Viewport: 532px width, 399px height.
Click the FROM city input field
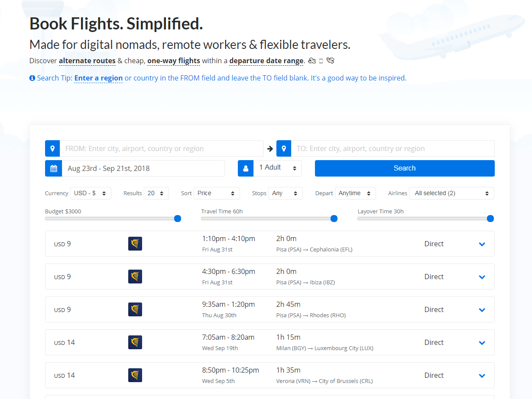tap(161, 148)
